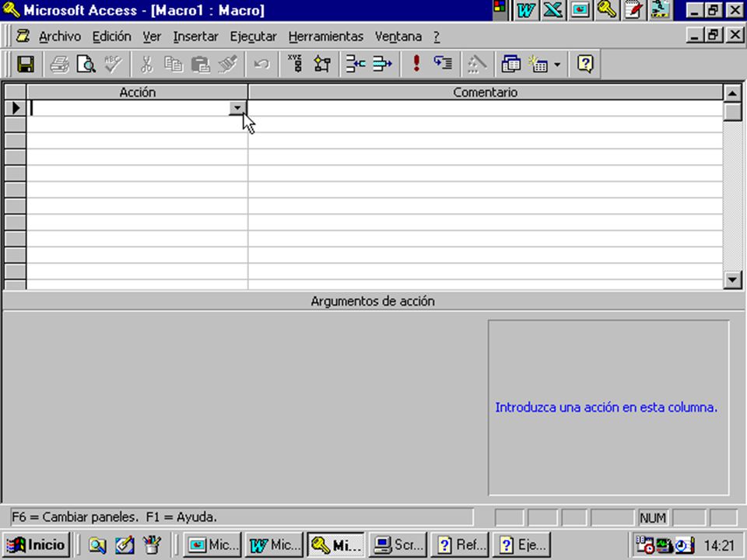This screenshot has width=747, height=560.
Task: Select the first row using its arrow selector
Action: (x=16, y=108)
